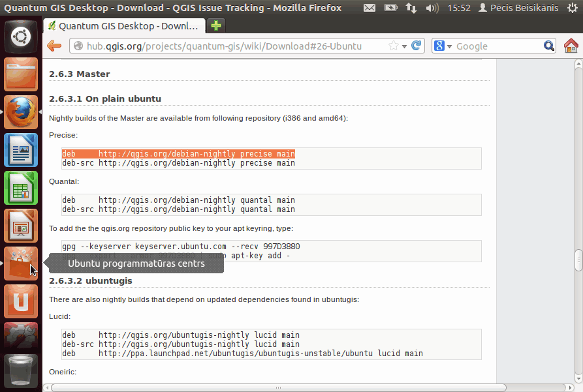Click the ppa.launchpad.net ubuntugis-unstable line
583x392 pixels.
pos(242,354)
